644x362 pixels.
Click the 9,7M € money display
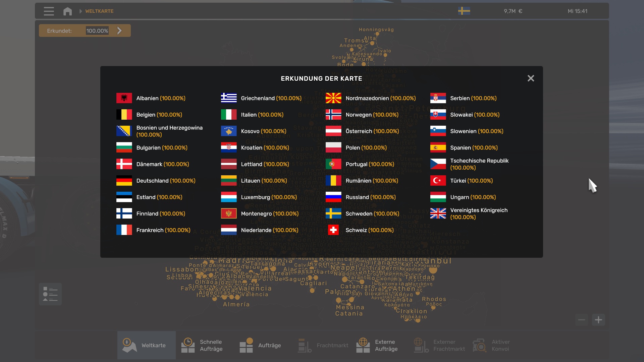pos(513,11)
